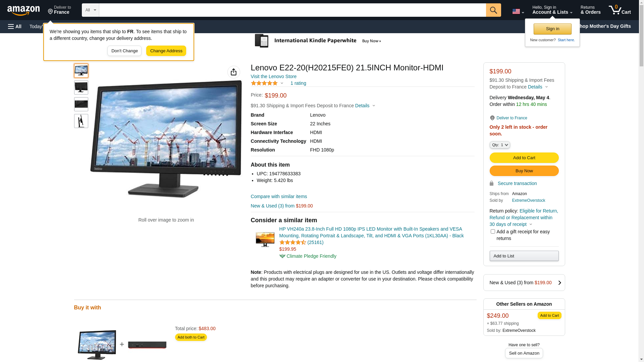Select the monitor side-view thumbnail
This screenshot has width=644, height=362.
click(81, 121)
